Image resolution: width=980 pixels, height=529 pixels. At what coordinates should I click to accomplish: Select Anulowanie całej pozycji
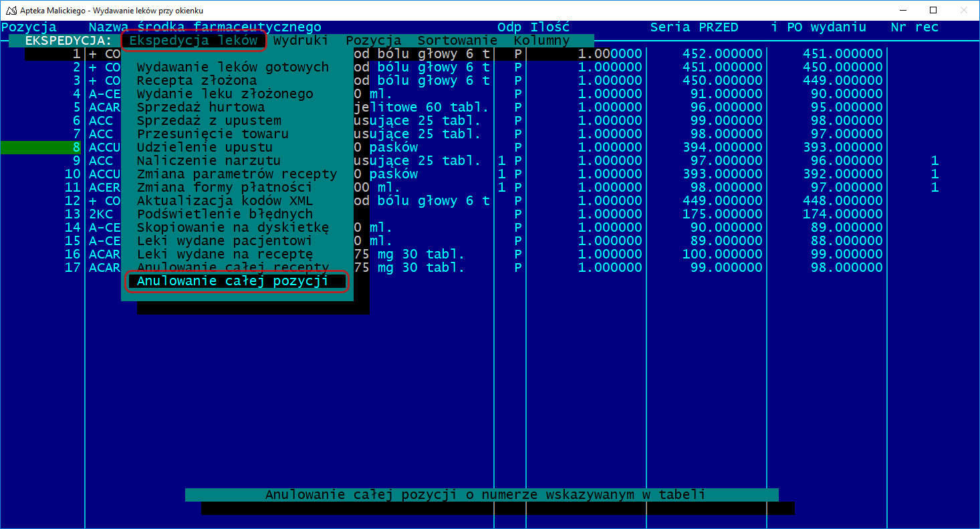click(233, 281)
